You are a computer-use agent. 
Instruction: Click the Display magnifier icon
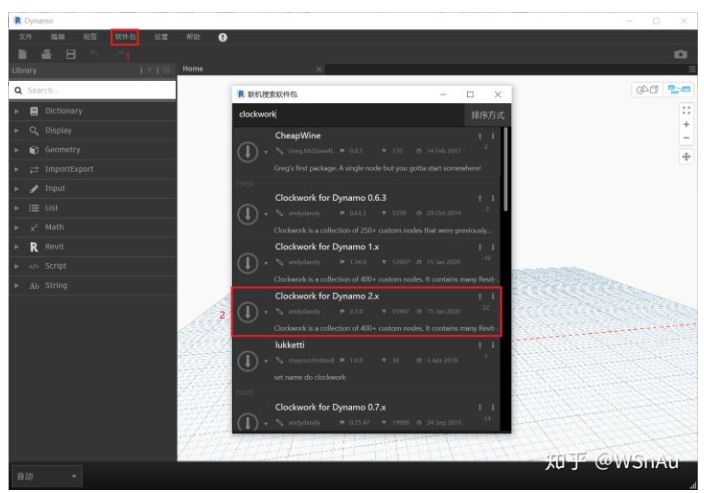(34, 131)
